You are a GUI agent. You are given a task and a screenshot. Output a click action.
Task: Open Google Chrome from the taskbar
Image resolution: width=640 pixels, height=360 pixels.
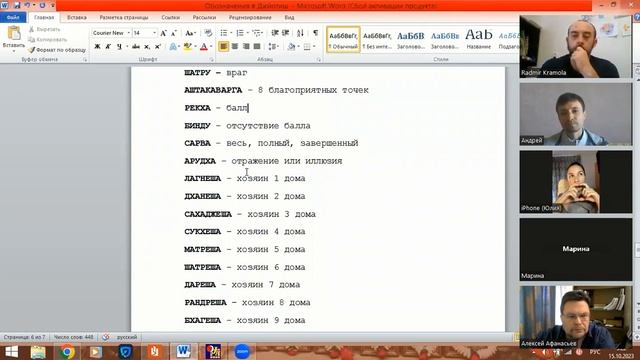67,351
